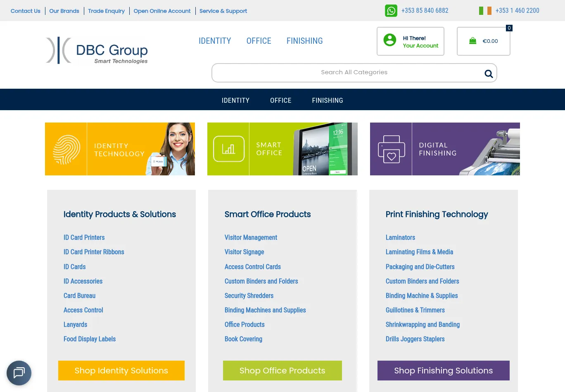Screen dimensions: 565x392
Task: Open the Trade Enquiry link
Action: [x=106, y=11]
